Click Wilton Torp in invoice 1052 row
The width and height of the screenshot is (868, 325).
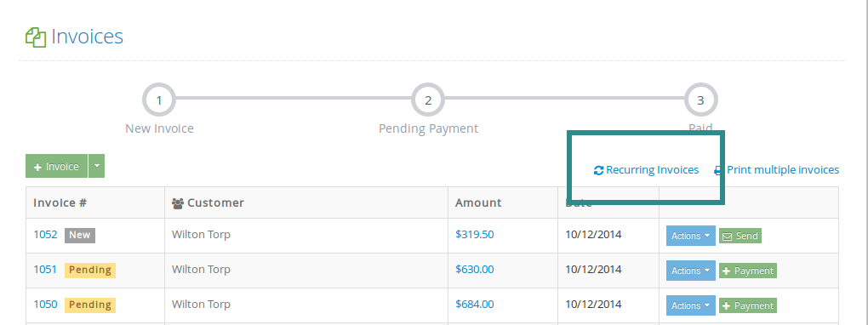(201, 235)
